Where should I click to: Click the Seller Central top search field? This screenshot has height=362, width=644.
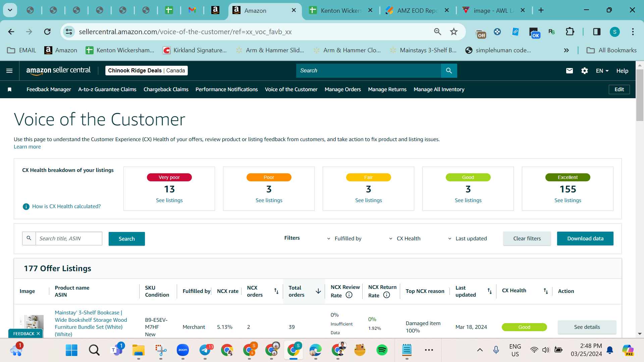click(369, 71)
